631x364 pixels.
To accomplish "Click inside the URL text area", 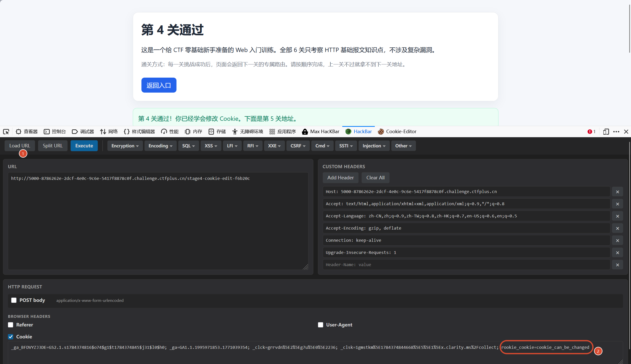I will coord(158,221).
